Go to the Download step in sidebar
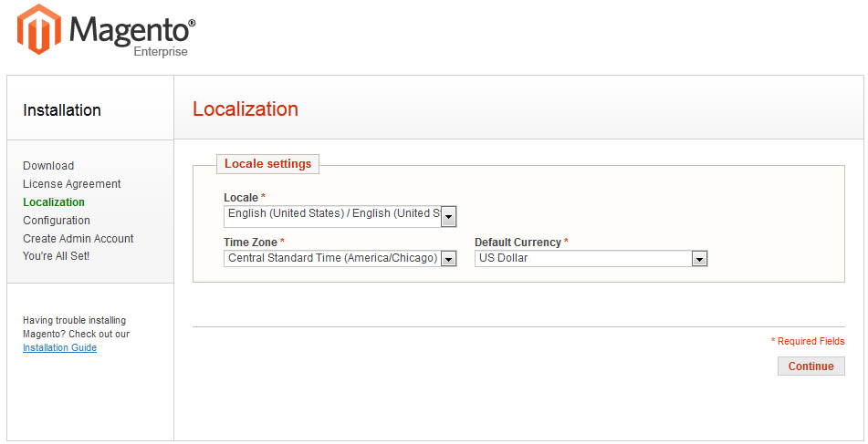This screenshot has width=868, height=444. coord(48,166)
